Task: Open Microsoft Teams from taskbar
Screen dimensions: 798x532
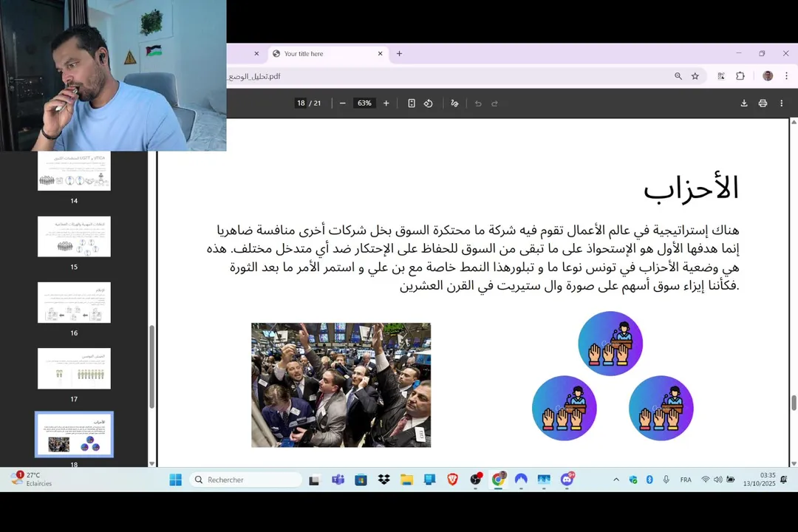Action: [x=338, y=480]
